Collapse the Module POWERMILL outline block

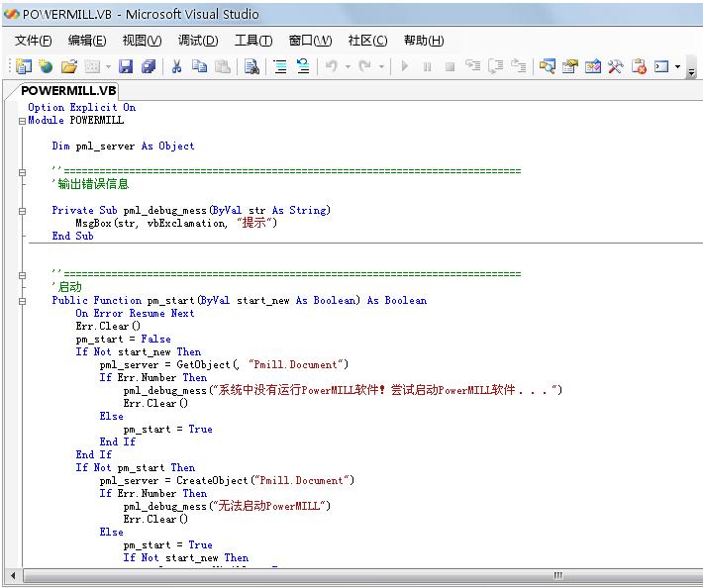pos(22,121)
